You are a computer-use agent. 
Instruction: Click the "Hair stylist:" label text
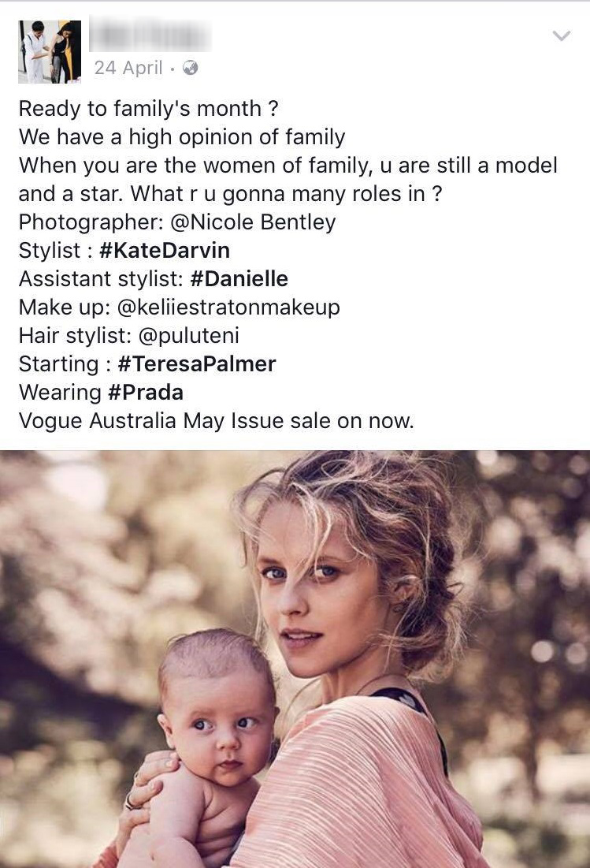[75, 336]
